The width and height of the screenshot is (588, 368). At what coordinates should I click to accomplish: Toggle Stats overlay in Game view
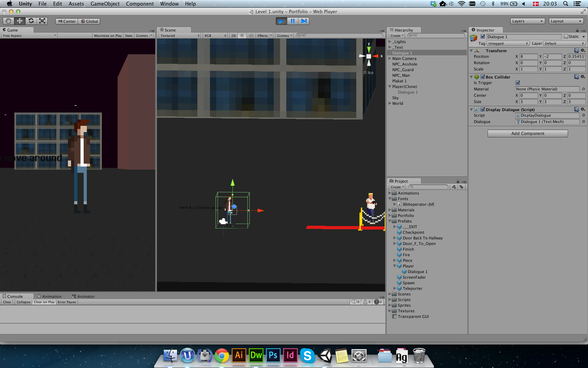(x=129, y=35)
